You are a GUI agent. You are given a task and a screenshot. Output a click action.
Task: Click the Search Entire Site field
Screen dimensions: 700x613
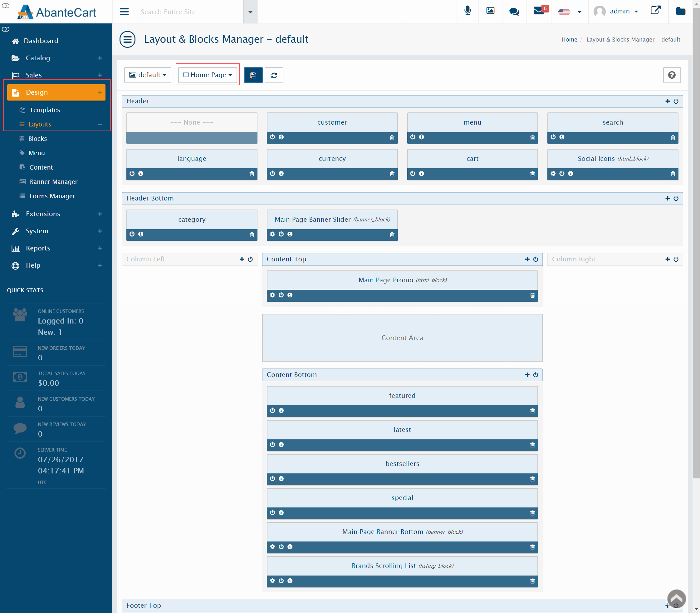point(190,12)
